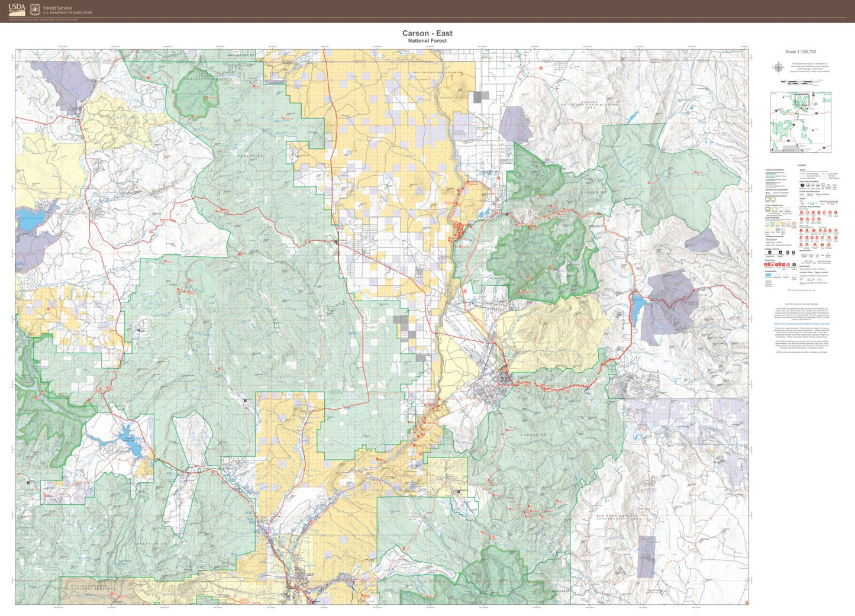The image size is (855, 616).
Task: Click the 'LEGEND' heading in the right panel
Action: [801, 165]
